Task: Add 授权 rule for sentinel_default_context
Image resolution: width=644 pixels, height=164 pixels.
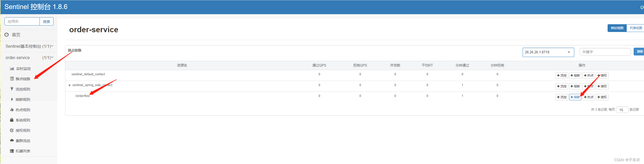Action: click(x=602, y=76)
